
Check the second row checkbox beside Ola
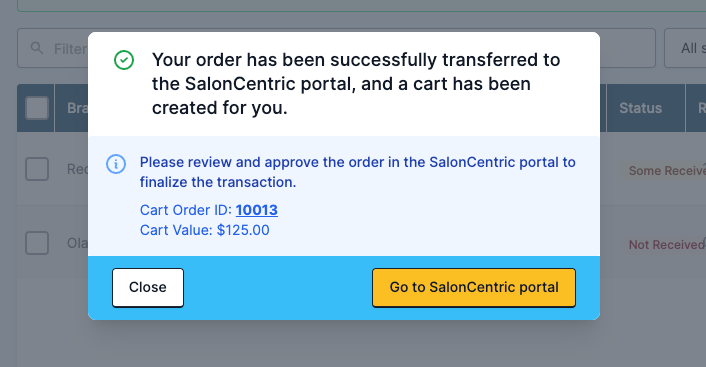37,243
